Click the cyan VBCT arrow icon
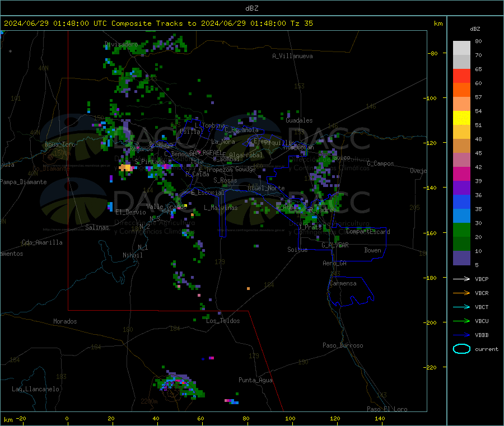Viewport: 504px width, 426px height. coord(461,307)
